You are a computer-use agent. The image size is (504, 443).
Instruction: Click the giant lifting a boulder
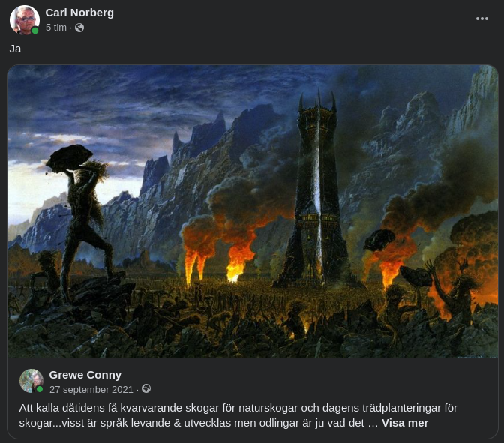tap(82, 218)
